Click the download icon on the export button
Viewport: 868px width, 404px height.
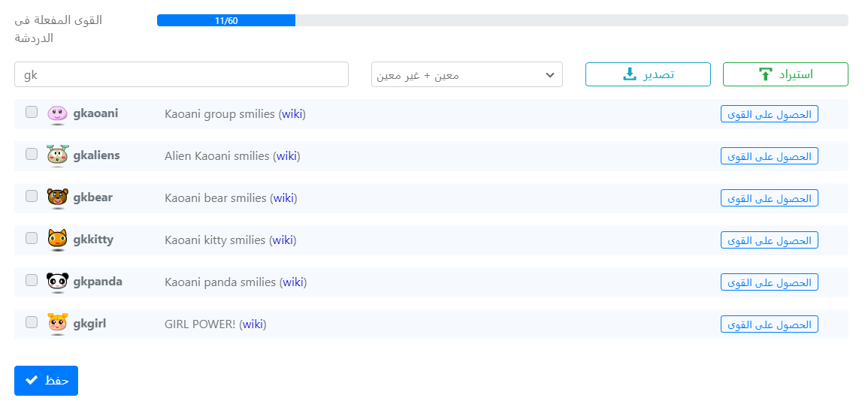pos(630,74)
